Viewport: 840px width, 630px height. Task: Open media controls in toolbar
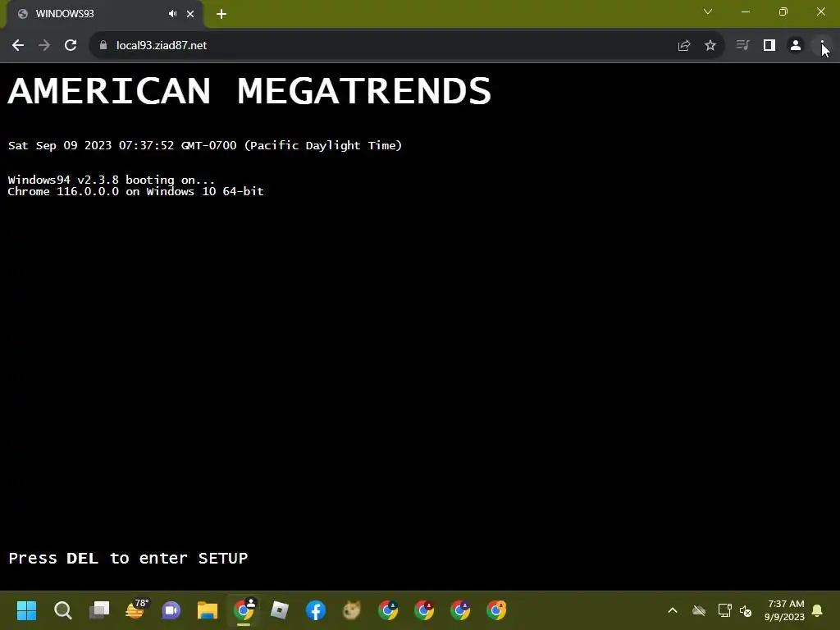742,46
